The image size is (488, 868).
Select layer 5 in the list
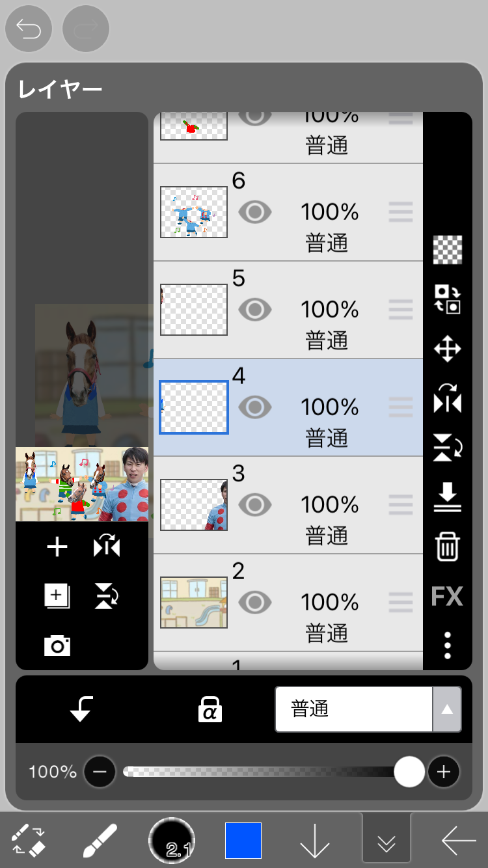[x=325, y=310]
